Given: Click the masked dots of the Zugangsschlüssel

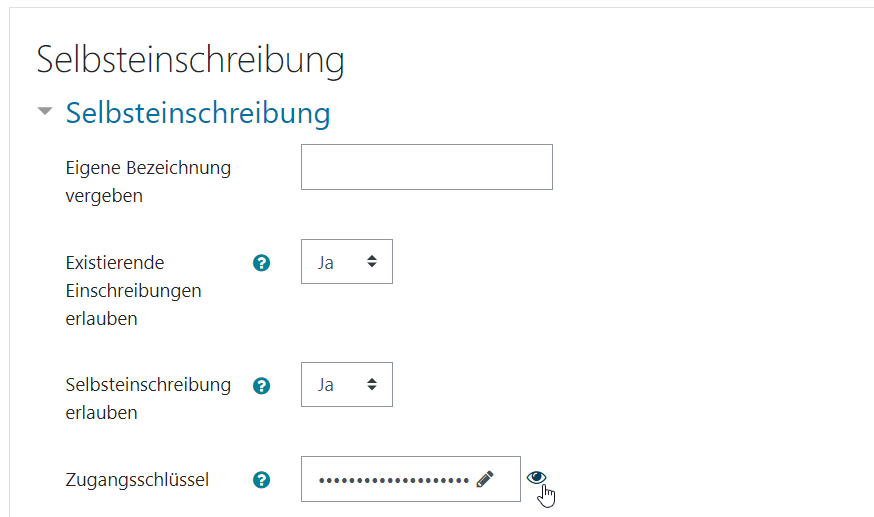Looking at the screenshot, I should coord(394,480).
